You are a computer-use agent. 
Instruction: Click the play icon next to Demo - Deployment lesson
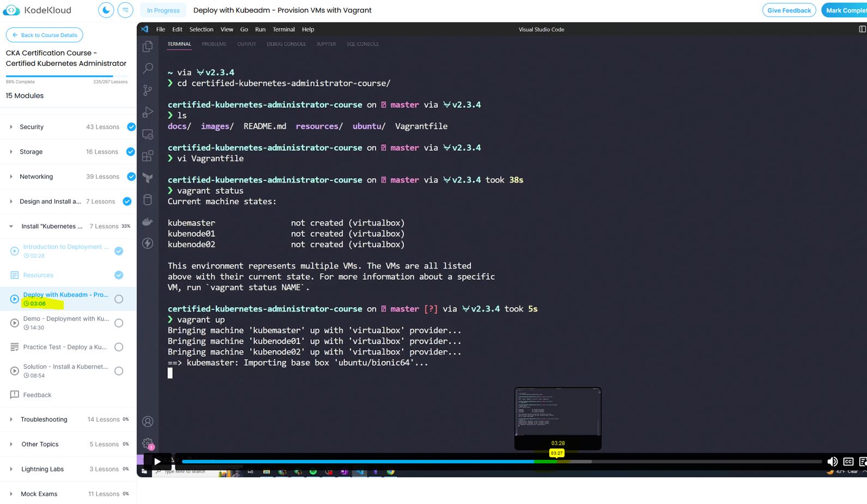(15, 323)
